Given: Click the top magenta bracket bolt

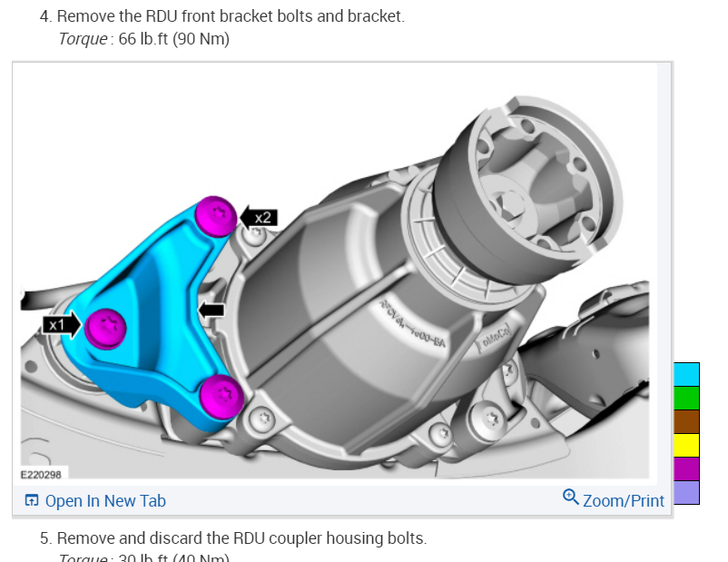Looking at the screenshot, I should tap(216, 216).
